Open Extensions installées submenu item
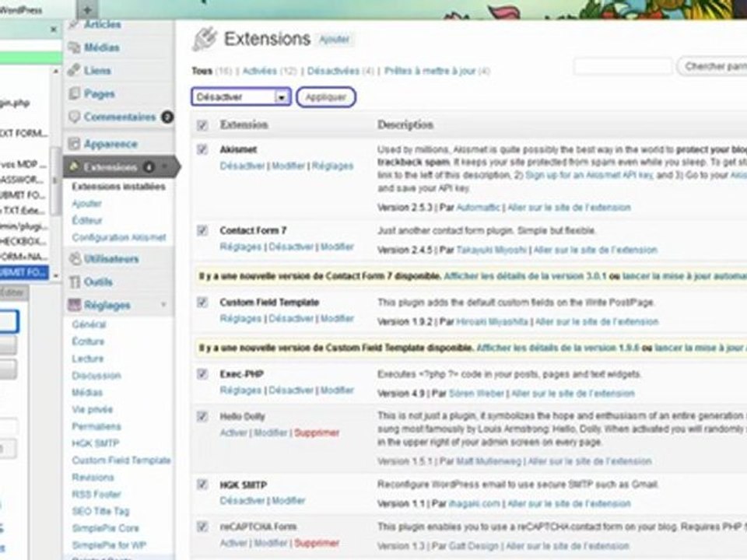 click(118, 186)
